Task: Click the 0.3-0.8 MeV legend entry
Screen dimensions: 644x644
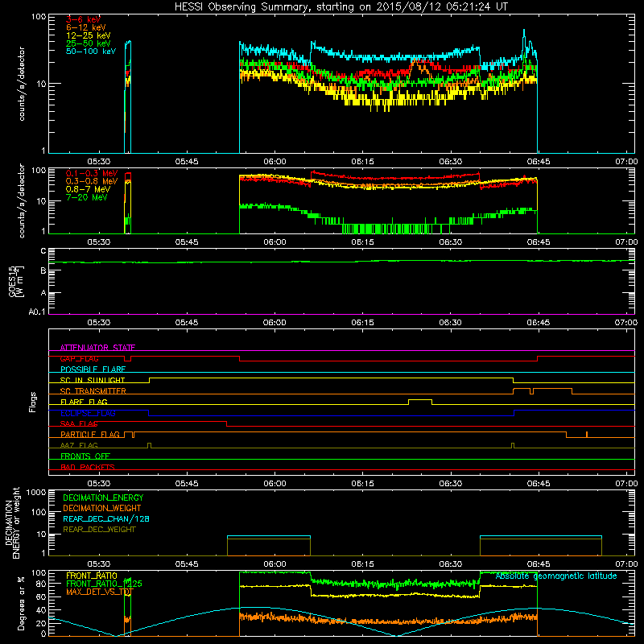Action: [x=92, y=181]
